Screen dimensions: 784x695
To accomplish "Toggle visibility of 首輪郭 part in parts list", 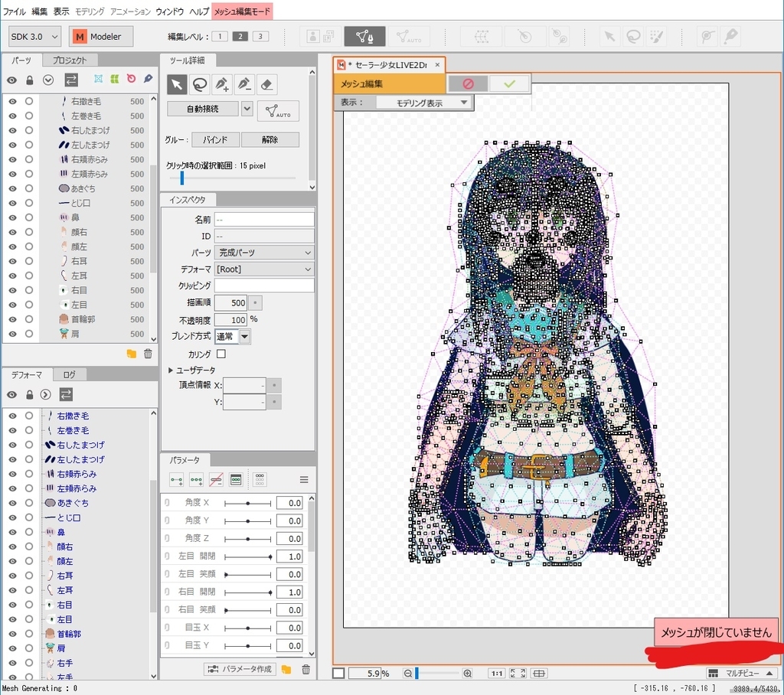I will (12, 319).
